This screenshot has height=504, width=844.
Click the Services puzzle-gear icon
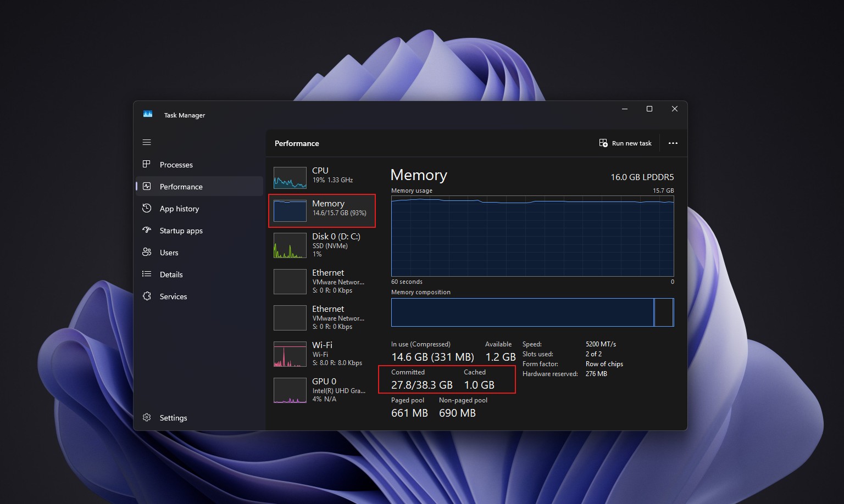pyautogui.click(x=147, y=296)
